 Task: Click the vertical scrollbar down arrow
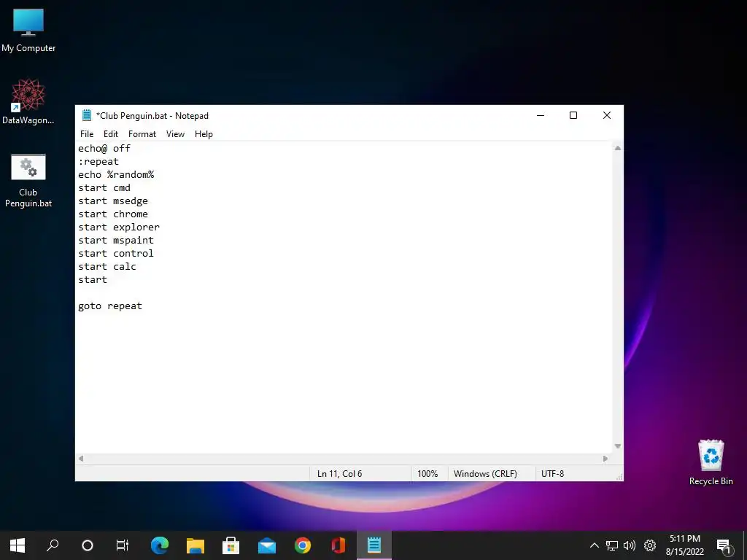(x=617, y=446)
